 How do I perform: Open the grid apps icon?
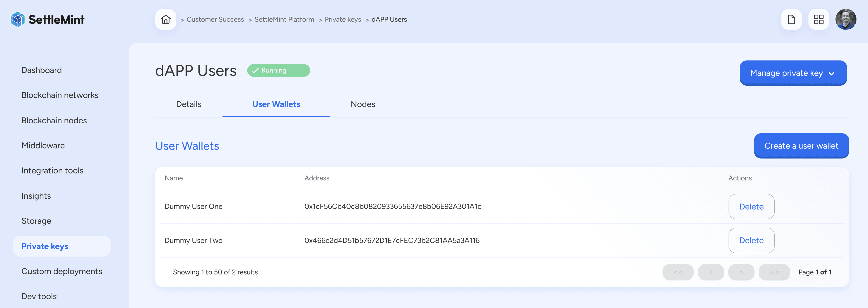pyautogui.click(x=818, y=19)
